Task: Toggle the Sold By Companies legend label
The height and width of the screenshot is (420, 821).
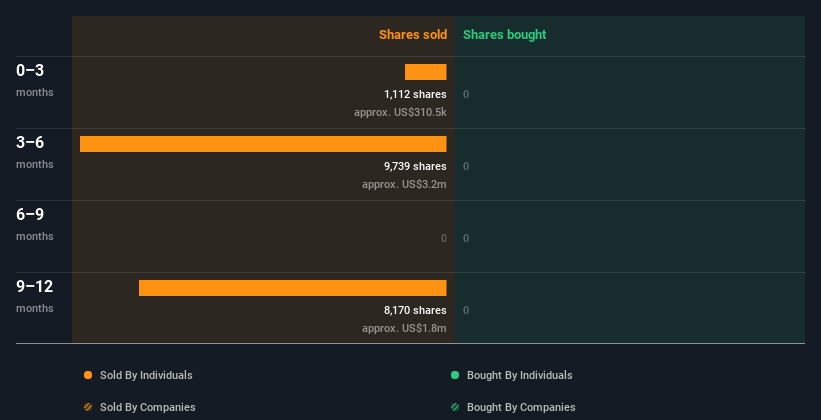Action: point(147,407)
